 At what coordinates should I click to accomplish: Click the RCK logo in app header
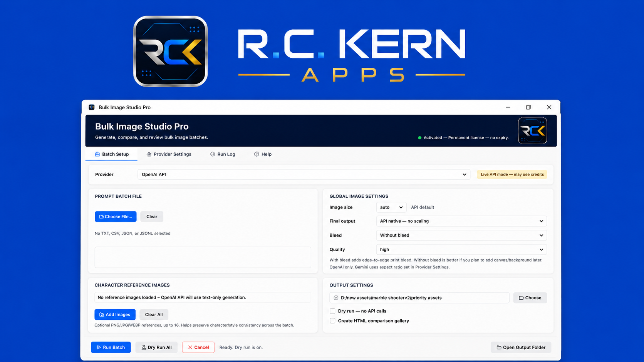(x=532, y=130)
